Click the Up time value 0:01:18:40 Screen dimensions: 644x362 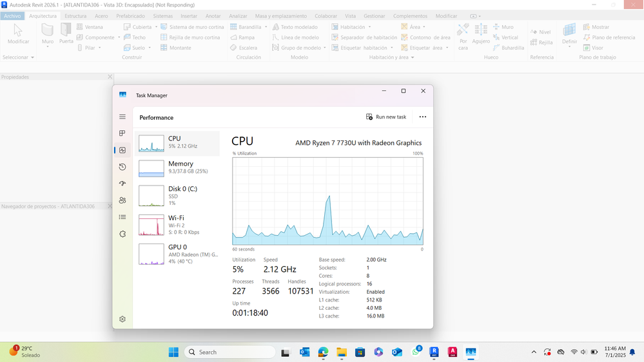click(x=250, y=313)
